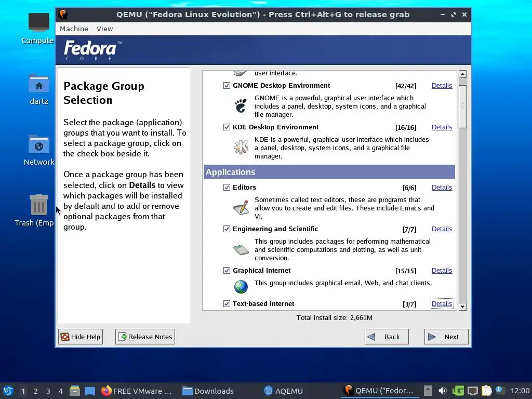Click the package list scrollbar thumb
Screen dimensions: 532x399
click(462, 107)
